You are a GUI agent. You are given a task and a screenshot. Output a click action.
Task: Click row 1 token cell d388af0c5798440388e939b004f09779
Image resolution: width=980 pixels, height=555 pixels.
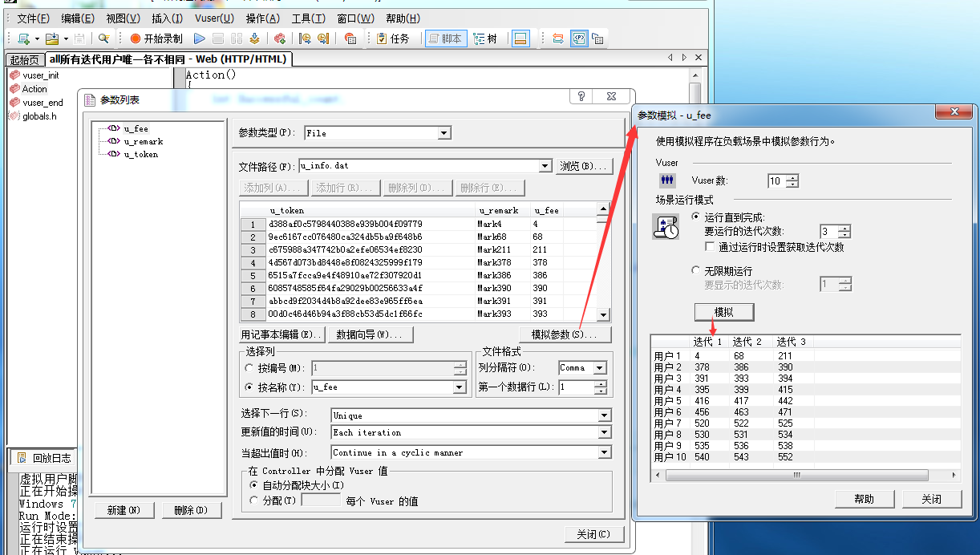click(346, 224)
